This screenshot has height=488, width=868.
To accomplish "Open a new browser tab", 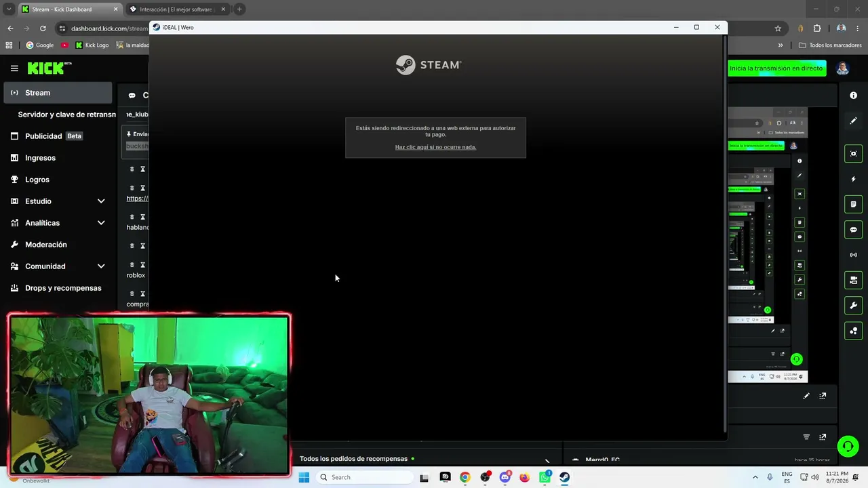I will (x=239, y=9).
